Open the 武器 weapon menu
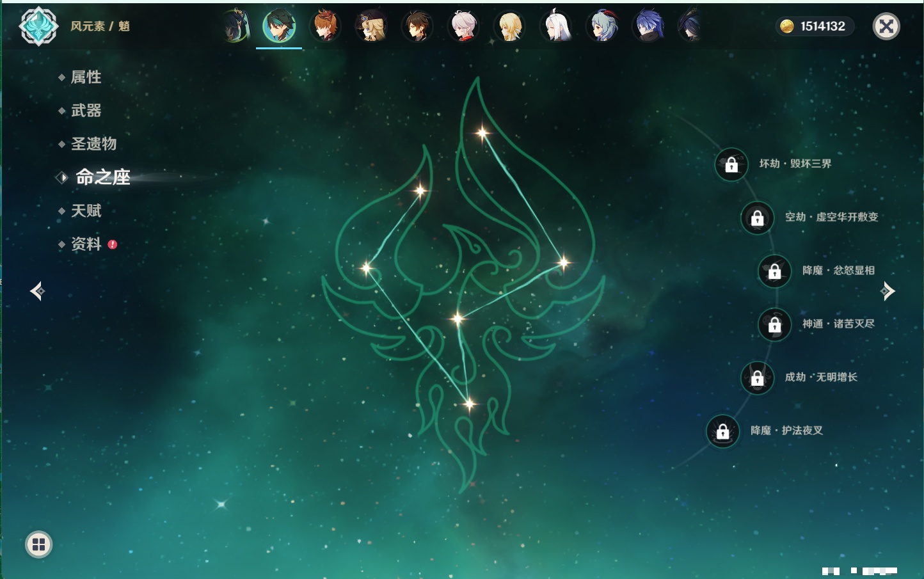This screenshot has width=924, height=579. [x=86, y=111]
